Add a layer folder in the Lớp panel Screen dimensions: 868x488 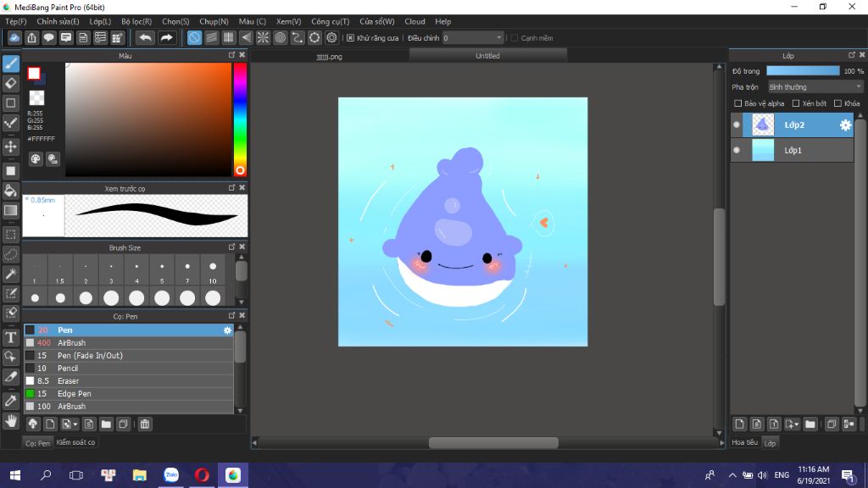pos(810,424)
